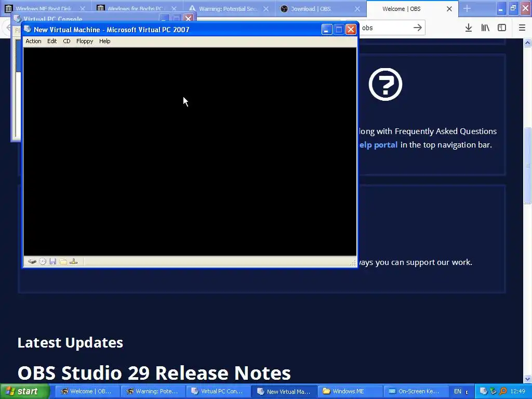Click inside the black virtual machine screen
This screenshot has width=532, height=399.
tap(190, 151)
